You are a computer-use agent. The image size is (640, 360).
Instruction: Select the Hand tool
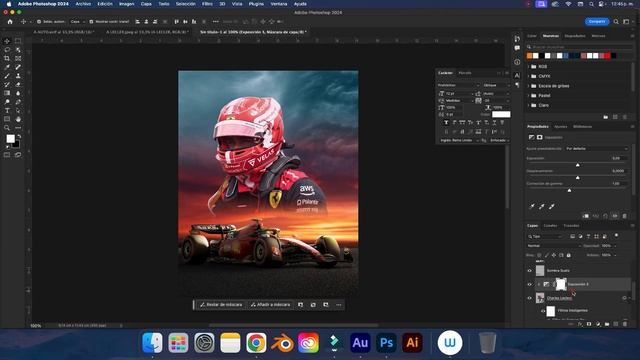point(18,119)
